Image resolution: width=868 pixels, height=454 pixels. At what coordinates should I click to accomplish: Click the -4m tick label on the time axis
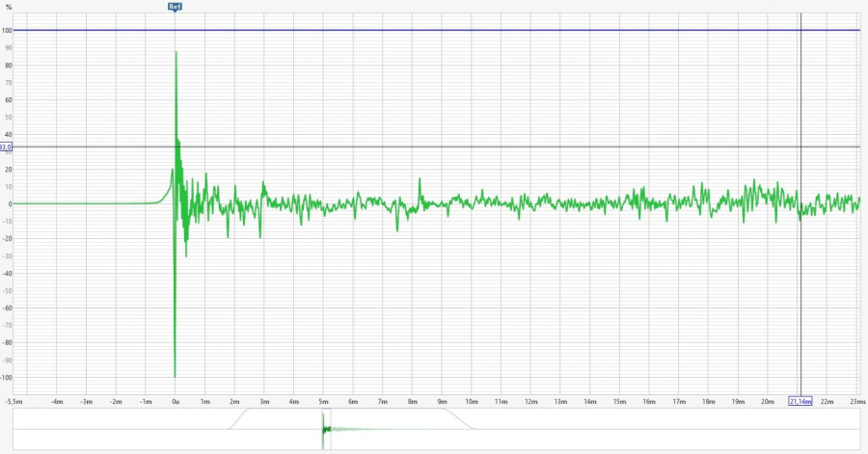[57, 401]
